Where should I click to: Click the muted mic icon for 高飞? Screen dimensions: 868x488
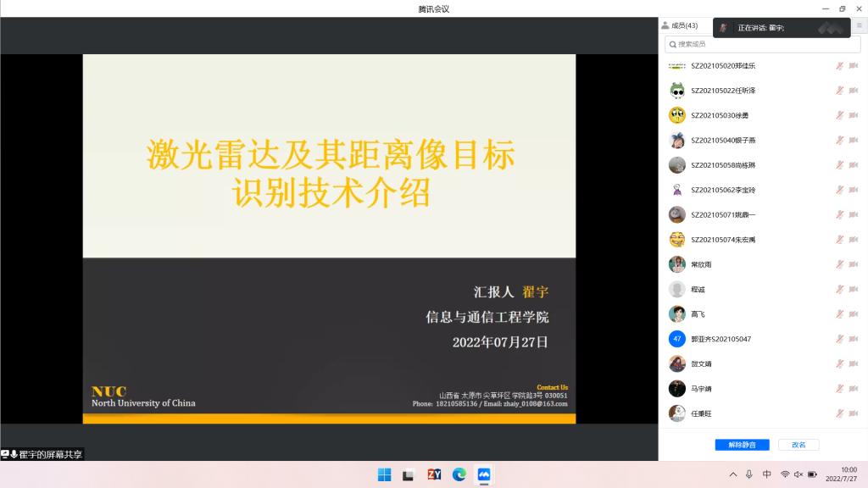pyautogui.click(x=839, y=314)
